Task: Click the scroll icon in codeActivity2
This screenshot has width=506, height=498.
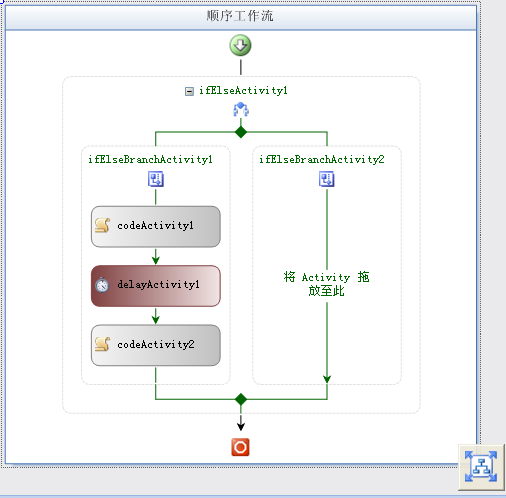Action: pyautogui.click(x=102, y=344)
